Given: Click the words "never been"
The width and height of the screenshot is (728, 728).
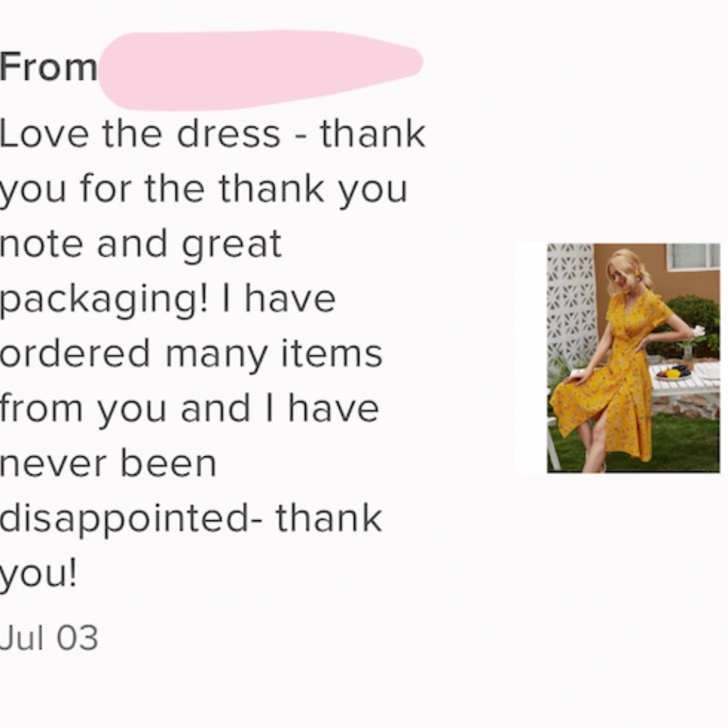Looking at the screenshot, I should pos(108,464).
